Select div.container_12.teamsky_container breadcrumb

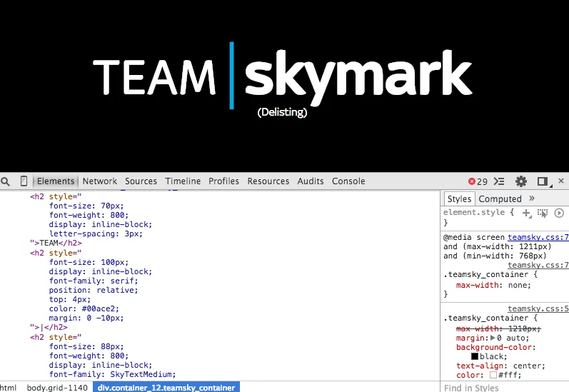tap(166, 388)
